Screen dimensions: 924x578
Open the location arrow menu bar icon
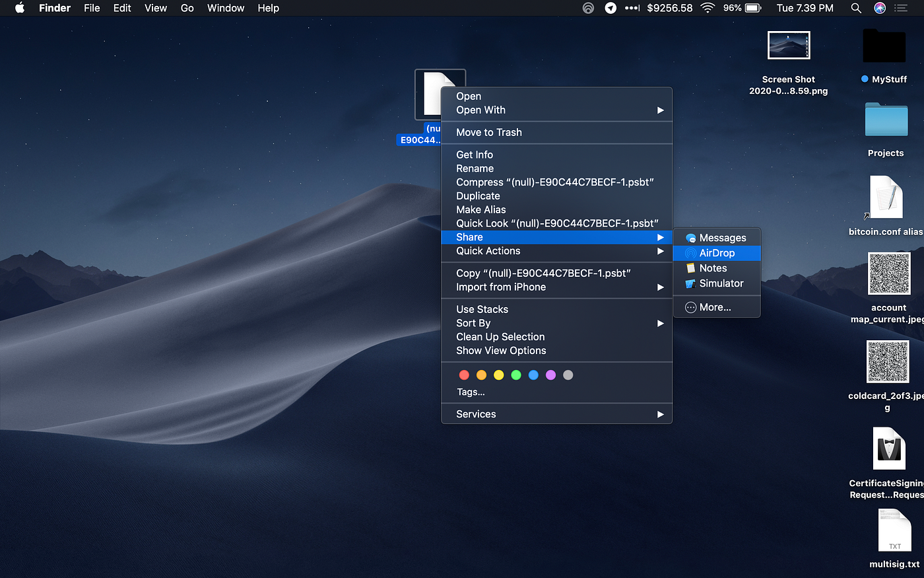[x=610, y=8]
